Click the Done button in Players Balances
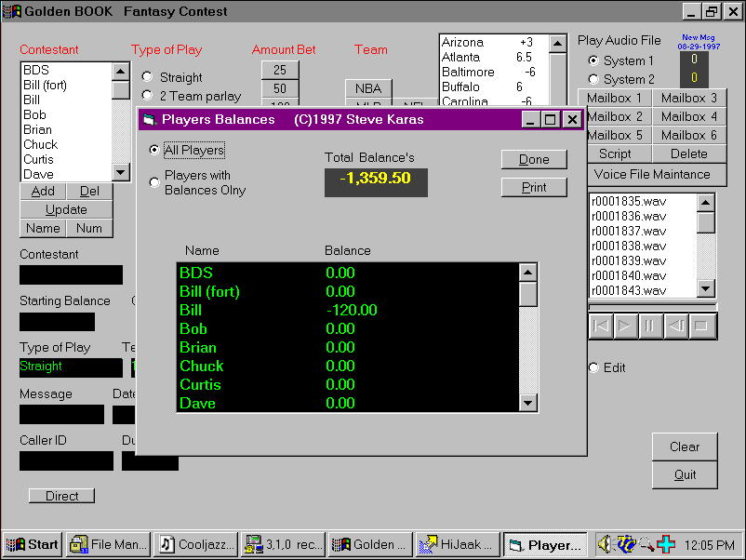This screenshot has width=746, height=560. coord(534,159)
